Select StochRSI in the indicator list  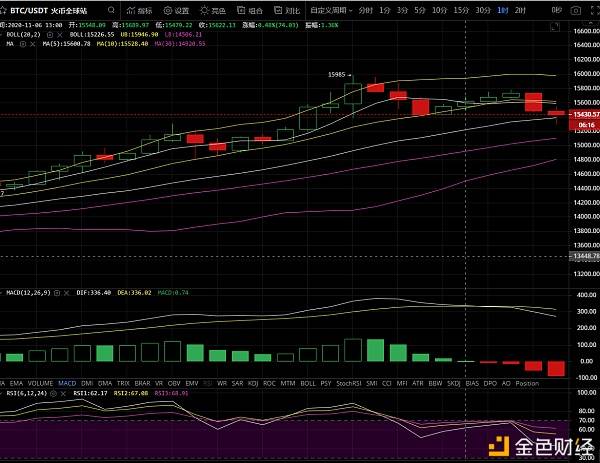[x=348, y=383]
